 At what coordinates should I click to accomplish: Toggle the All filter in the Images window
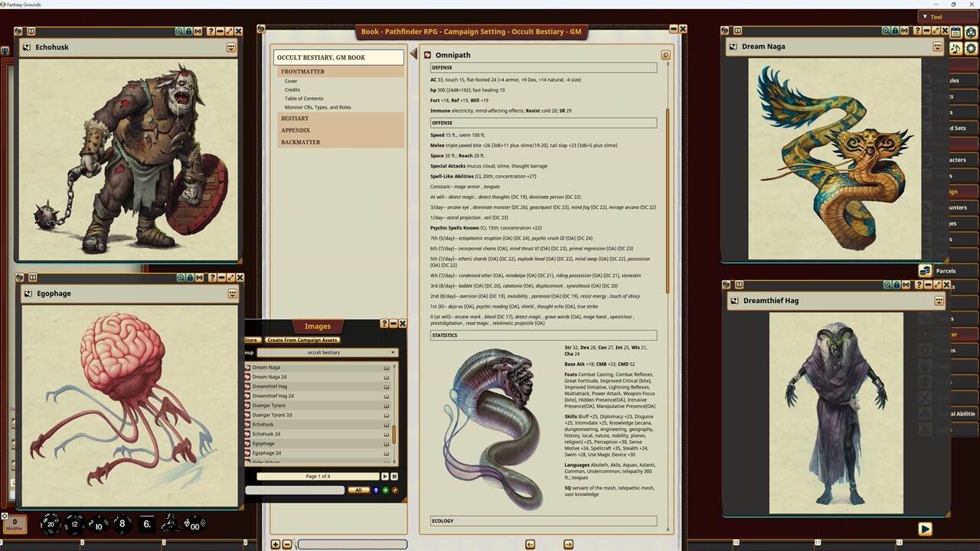[358, 490]
